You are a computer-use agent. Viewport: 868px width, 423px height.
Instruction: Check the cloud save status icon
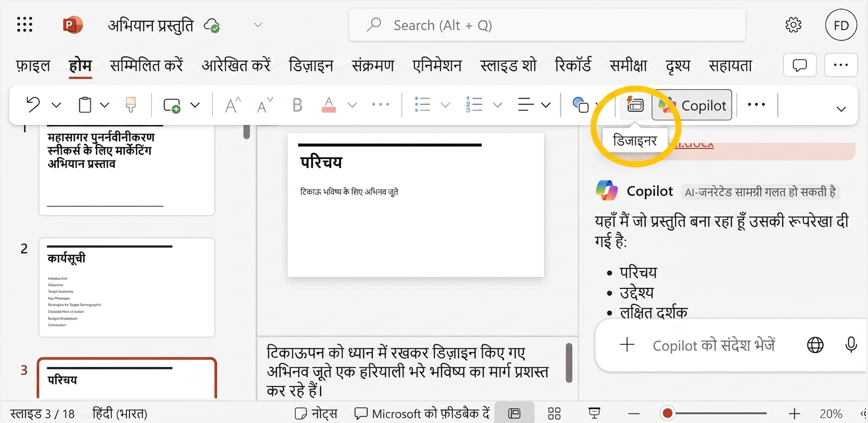[212, 26]
